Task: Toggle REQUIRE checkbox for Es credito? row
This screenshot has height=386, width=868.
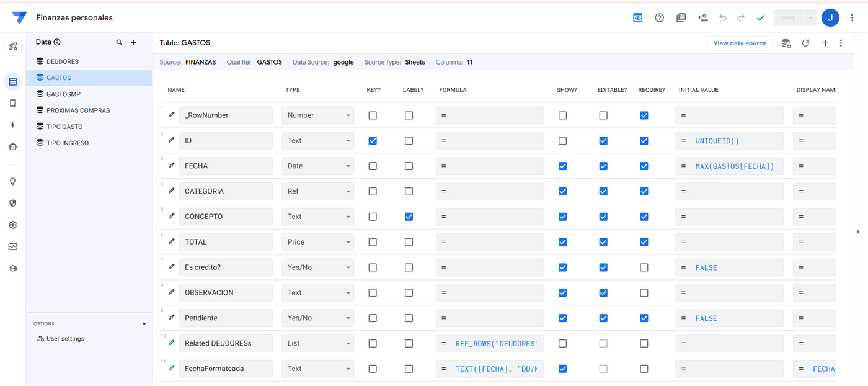Action: pos(644,267)
